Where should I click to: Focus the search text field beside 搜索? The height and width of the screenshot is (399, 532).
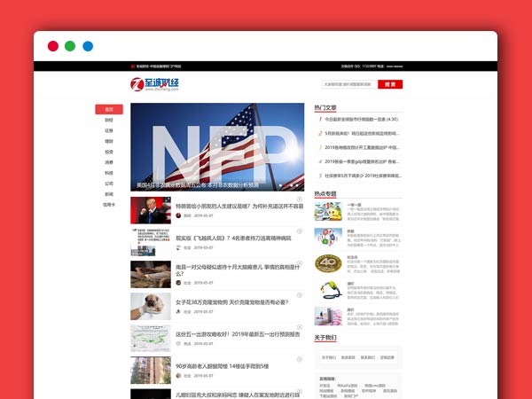click(349, 84)
